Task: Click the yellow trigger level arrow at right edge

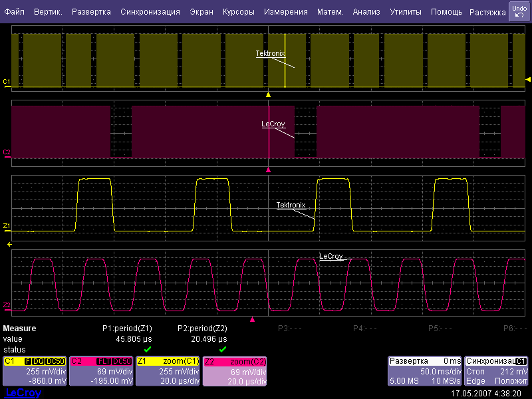Action: (x=529, y=80)
